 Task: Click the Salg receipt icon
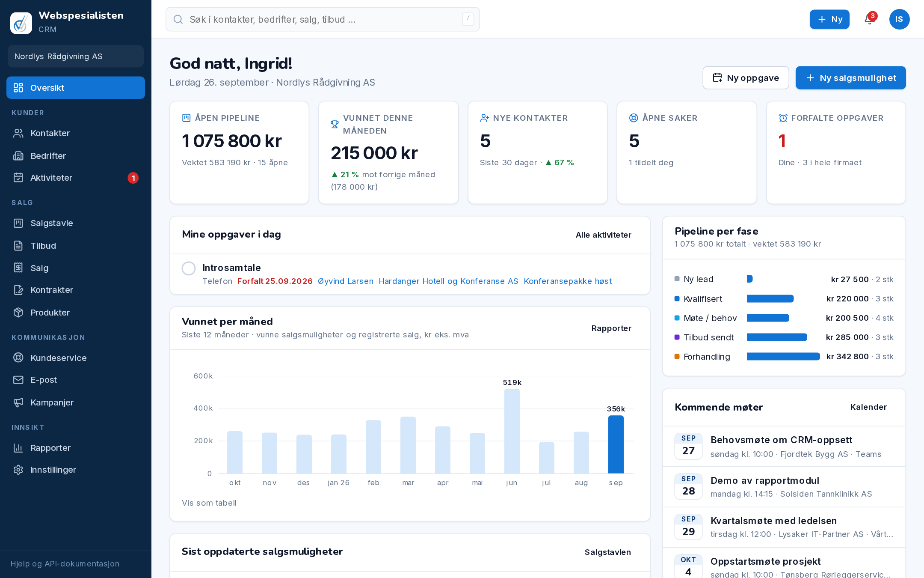click(18, 268)
